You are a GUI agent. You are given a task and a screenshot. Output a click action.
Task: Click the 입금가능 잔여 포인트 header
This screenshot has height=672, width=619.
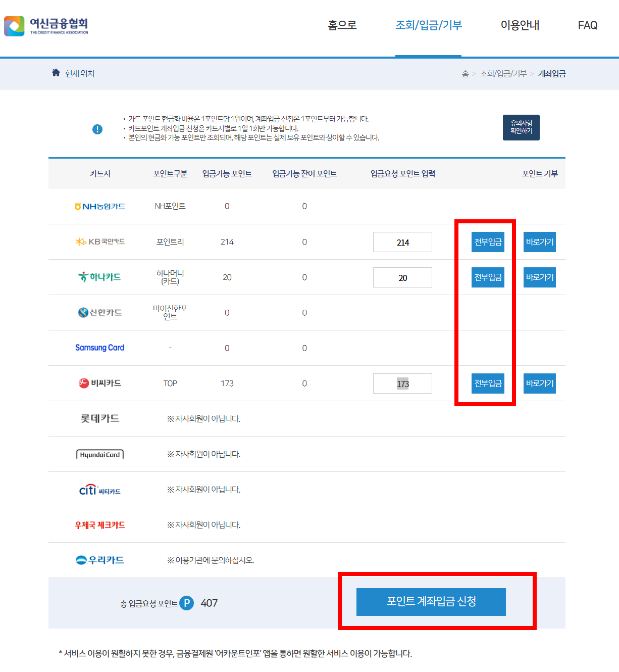(304, 174)
